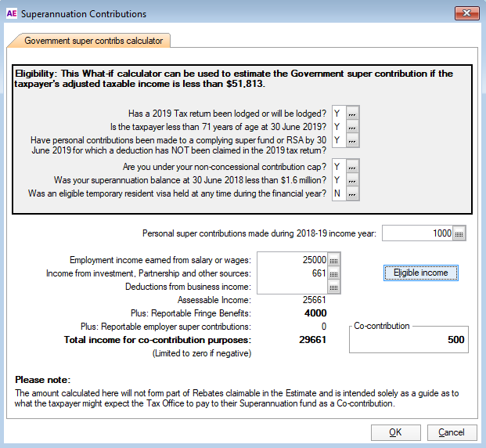486x448 pixels.
Task: Click the AE application icon in title bar
Action: point(12,13)
